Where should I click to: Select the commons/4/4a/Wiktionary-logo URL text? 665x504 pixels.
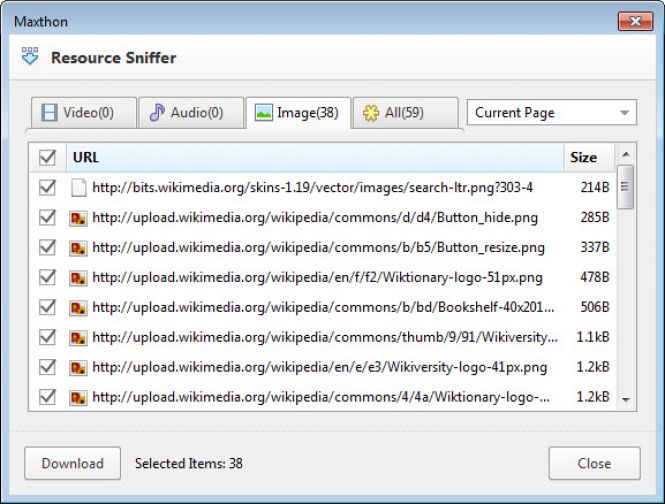(321, 398)
